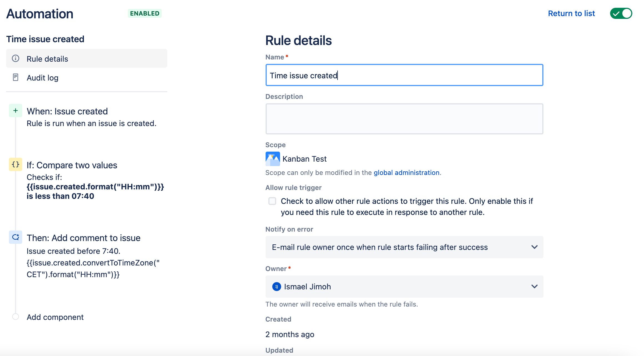Click the Return to list link

click(571, 13)
